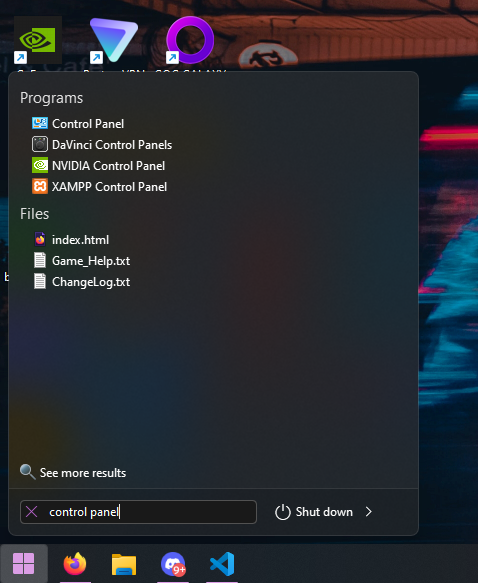The height and width of the screenshot is (583, 478).
Task: Click the orange XAMPP icon
Action: 40,186
